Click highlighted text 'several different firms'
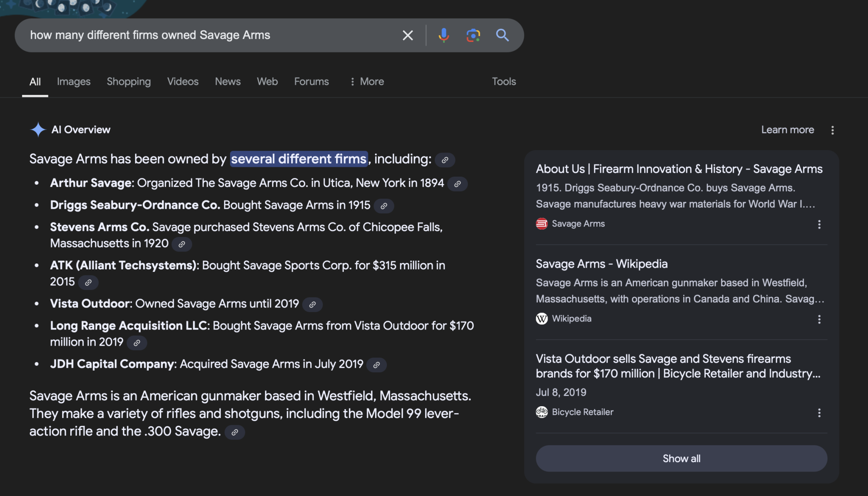 point(299,159)
